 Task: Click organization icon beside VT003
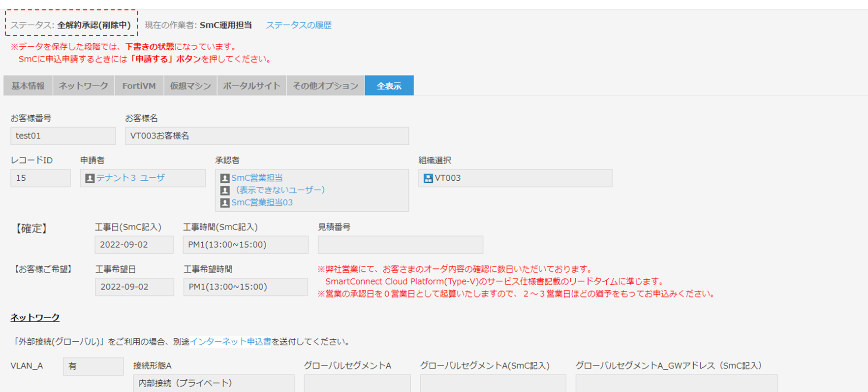click(428, 178)
